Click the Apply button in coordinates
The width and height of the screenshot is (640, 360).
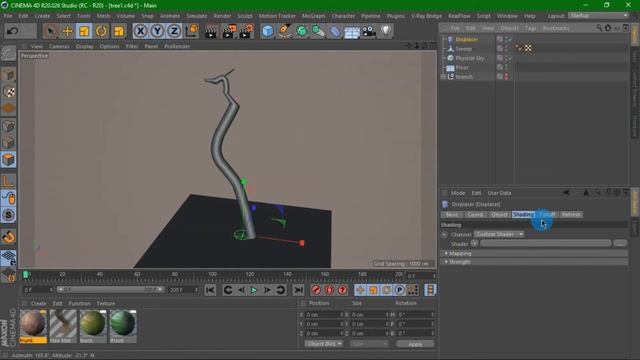point(415,344)
